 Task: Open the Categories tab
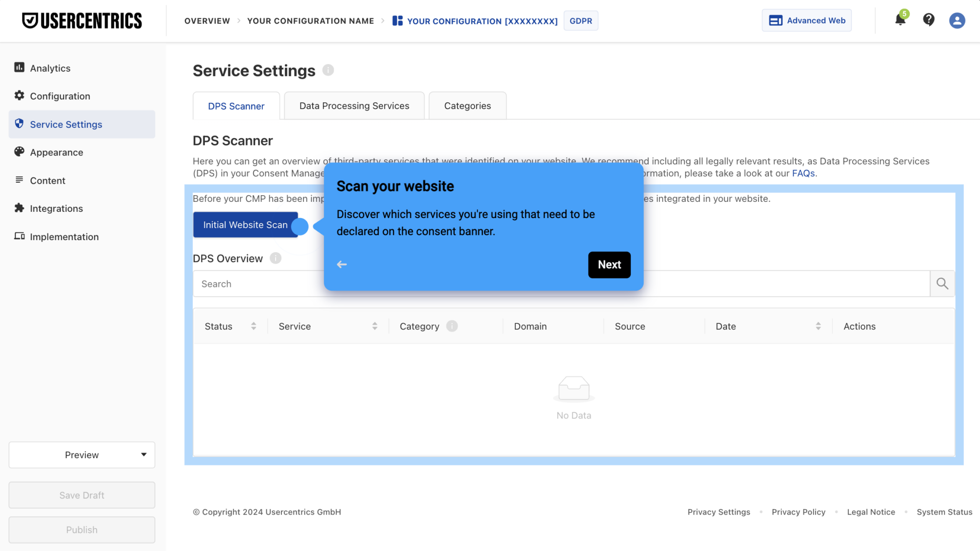pos(468,105)
